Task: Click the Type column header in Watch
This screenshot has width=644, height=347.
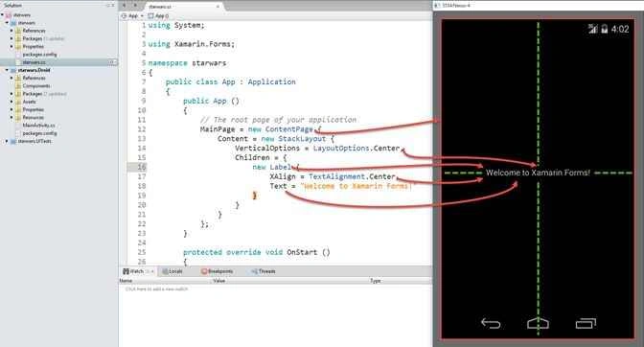Action: [376, 281]
